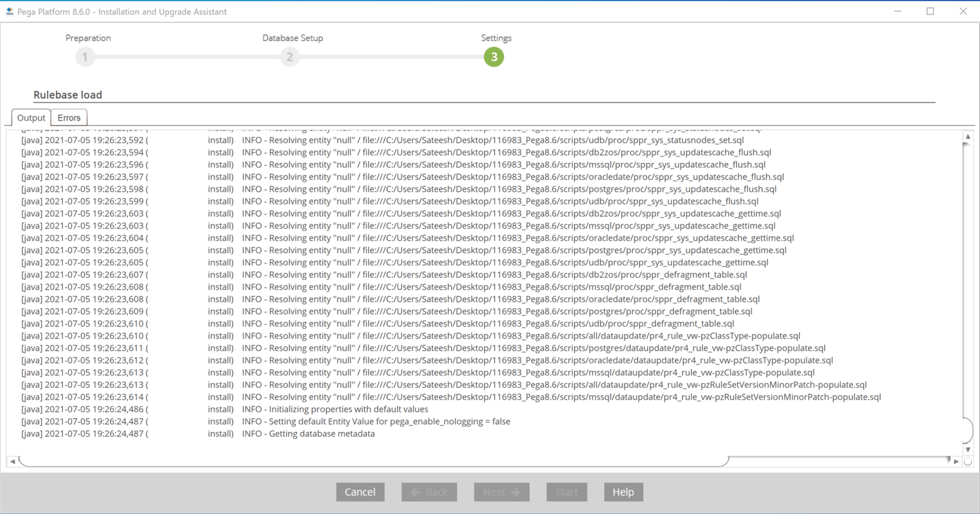Click the green step 3 Settings circle
The width and height of the screenshot is (980, 514).
pyautogui.click(x=494, y=57)
